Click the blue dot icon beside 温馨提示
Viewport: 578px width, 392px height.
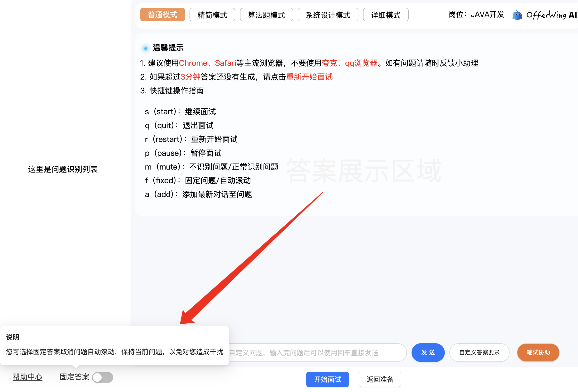(146, 48)
